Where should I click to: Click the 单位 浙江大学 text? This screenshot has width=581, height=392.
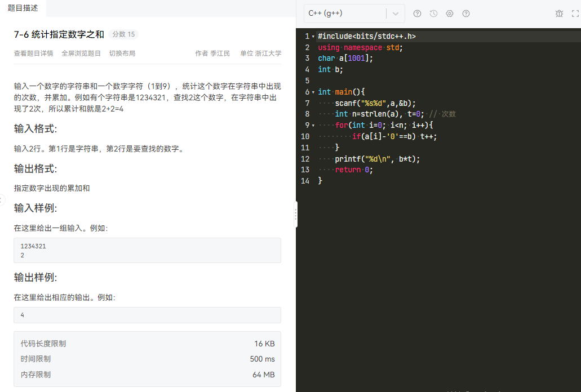click(x=261, y=54)
